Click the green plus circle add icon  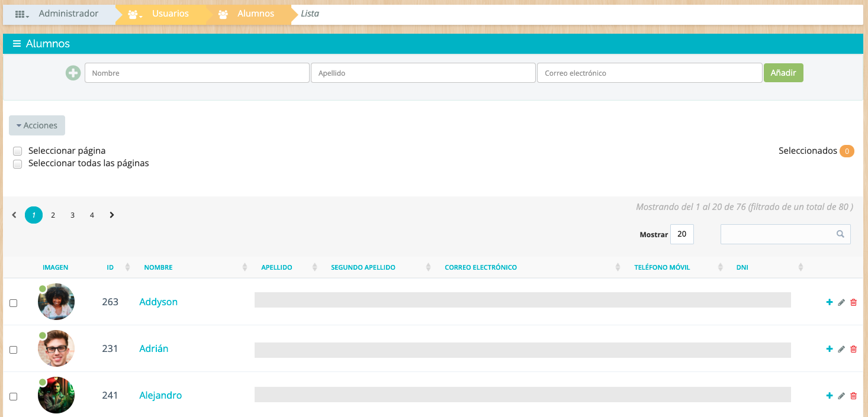pos(73,73)
